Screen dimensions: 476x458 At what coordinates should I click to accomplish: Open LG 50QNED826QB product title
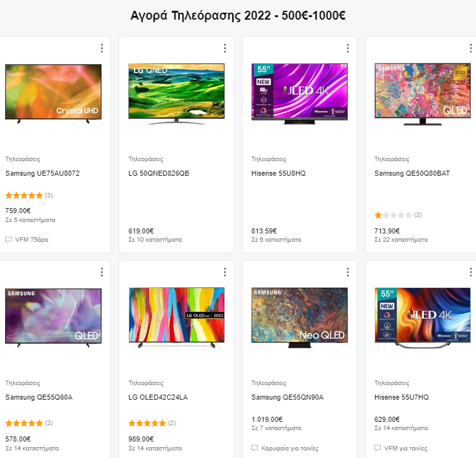(x=159, y=173)
